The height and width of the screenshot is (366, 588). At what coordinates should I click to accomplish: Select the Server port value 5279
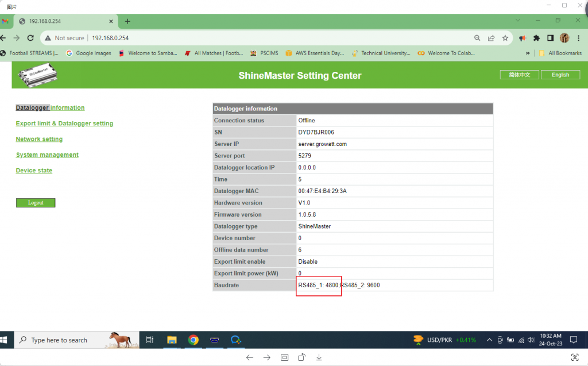[304, 156]
